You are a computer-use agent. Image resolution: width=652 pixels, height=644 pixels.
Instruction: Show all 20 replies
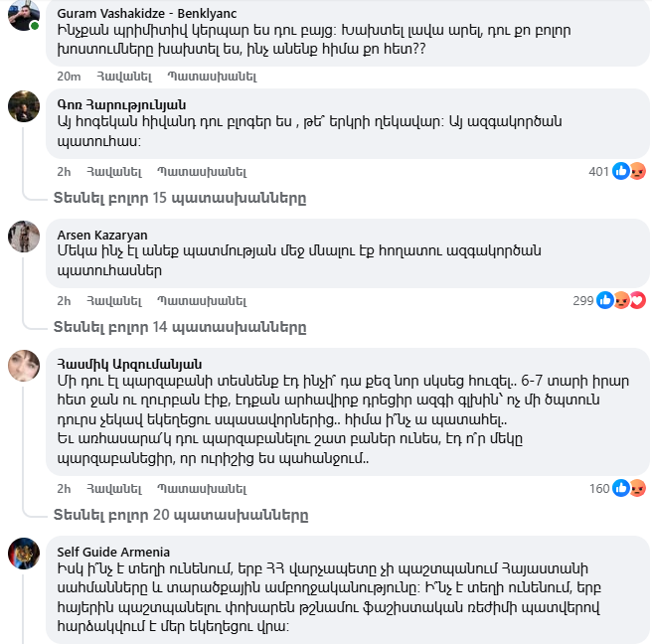pos(179,515)
